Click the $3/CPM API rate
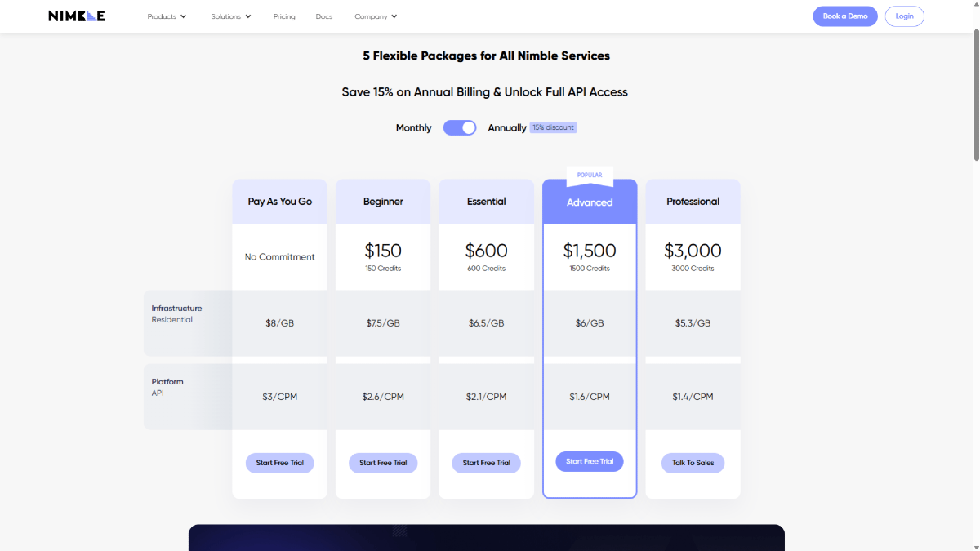This screenshot has width=980, height=551. pyautogui.click(x=280, y=397)
